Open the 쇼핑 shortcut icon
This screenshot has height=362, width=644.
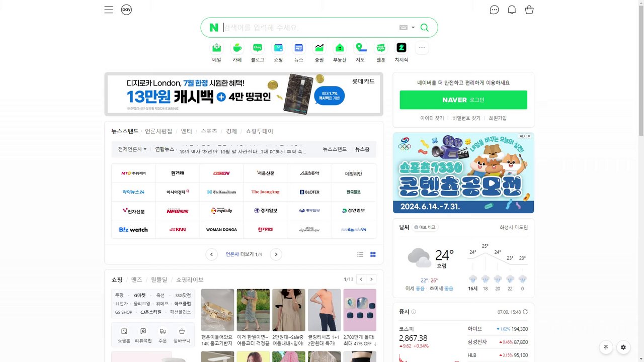click(278, 48)
